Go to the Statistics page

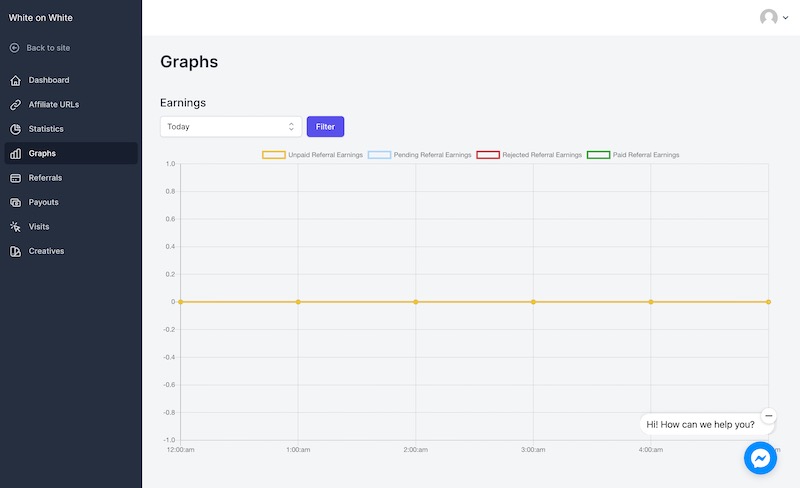coord(46,129)
